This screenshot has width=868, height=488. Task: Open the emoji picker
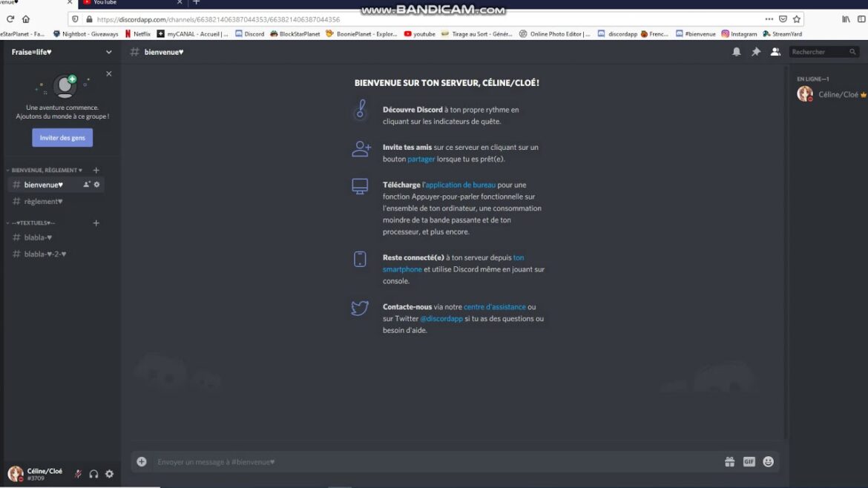(768, 461)
